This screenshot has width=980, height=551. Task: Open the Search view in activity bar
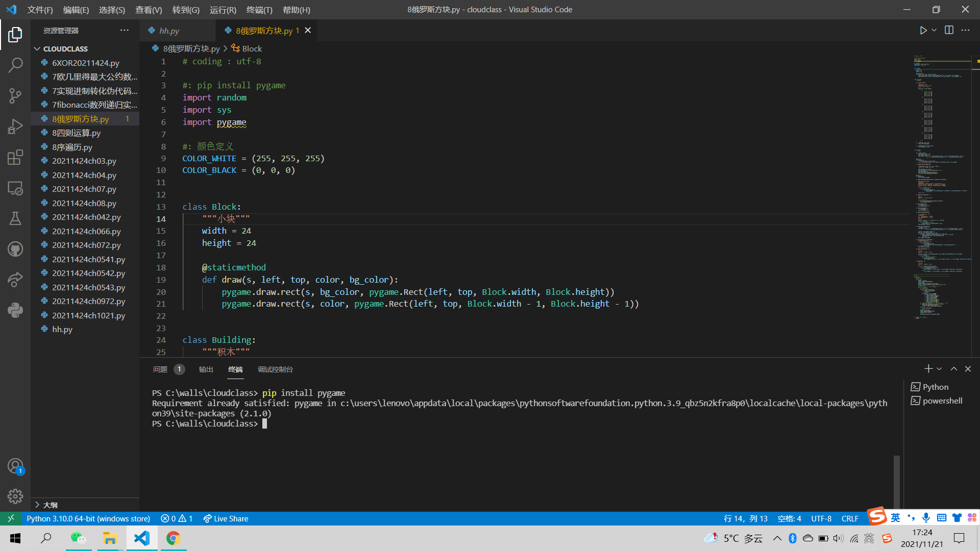coord(15,65)
